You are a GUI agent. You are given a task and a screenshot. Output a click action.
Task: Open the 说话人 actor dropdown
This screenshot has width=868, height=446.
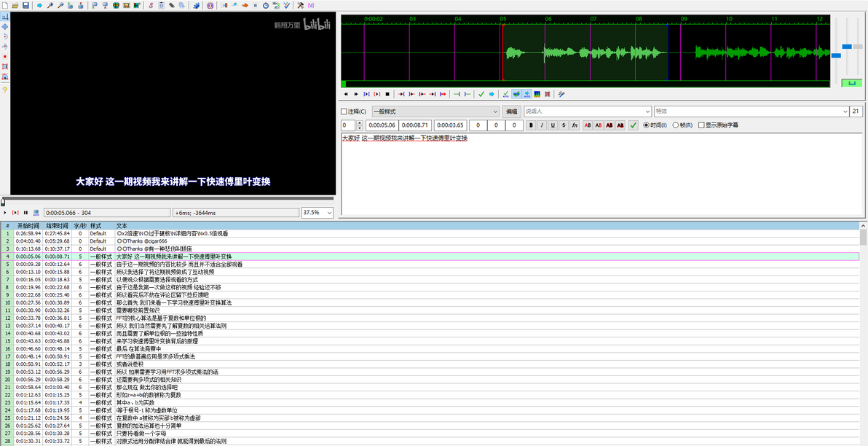[x=588, y=111]
